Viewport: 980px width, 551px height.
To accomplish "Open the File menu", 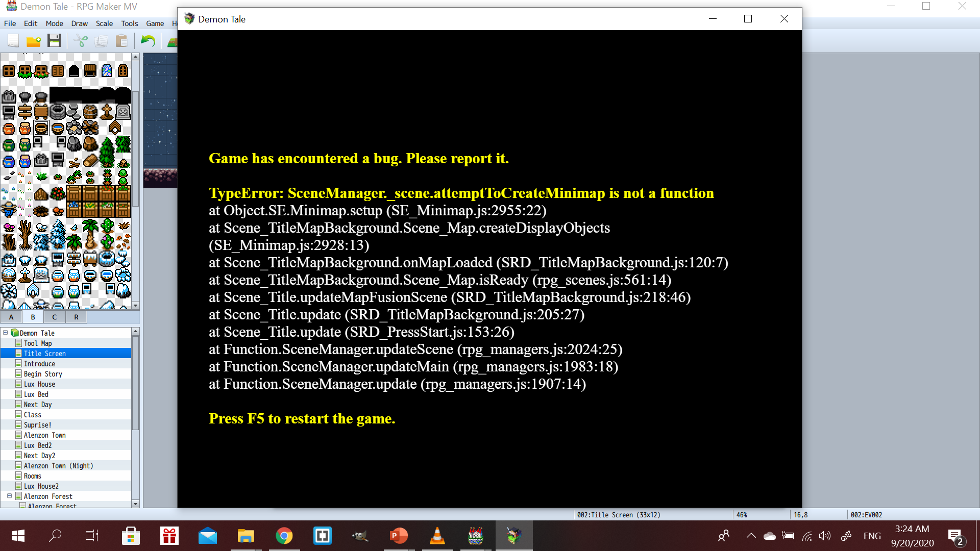I will pyautogui.click(x=10, y=23).
